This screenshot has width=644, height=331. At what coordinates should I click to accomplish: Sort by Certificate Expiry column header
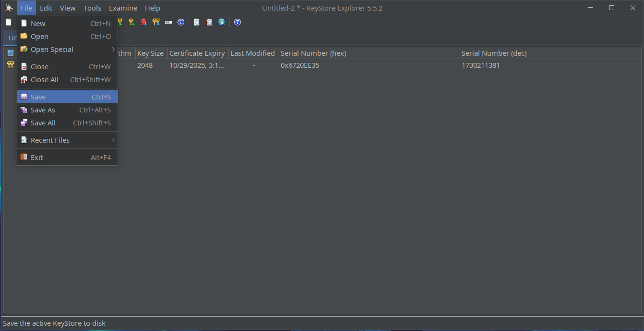(x=197, y=53)
